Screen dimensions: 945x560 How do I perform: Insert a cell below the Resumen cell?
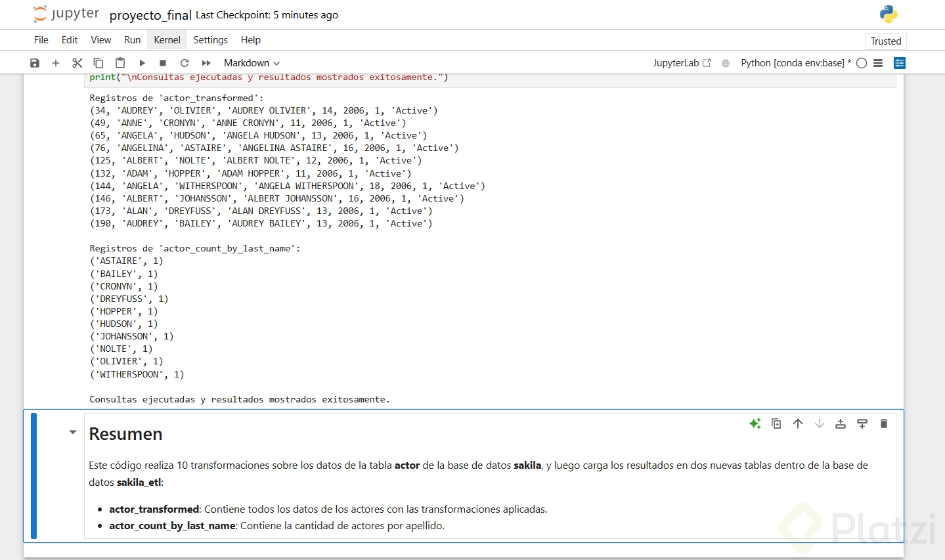pos(862,423)
